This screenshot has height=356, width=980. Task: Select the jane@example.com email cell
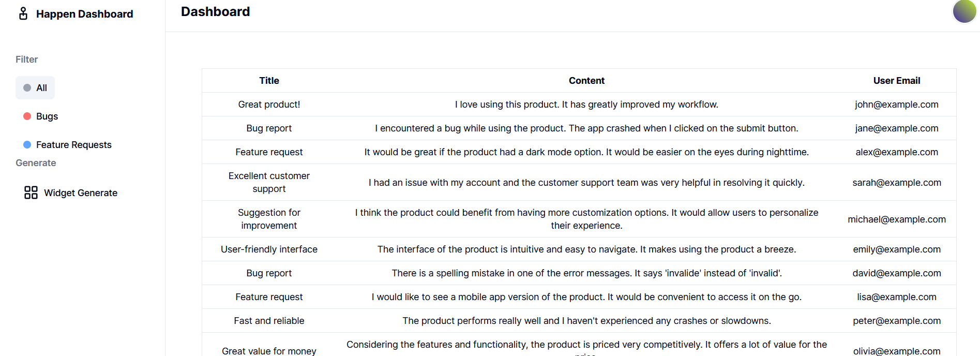[x=896, y=128]
